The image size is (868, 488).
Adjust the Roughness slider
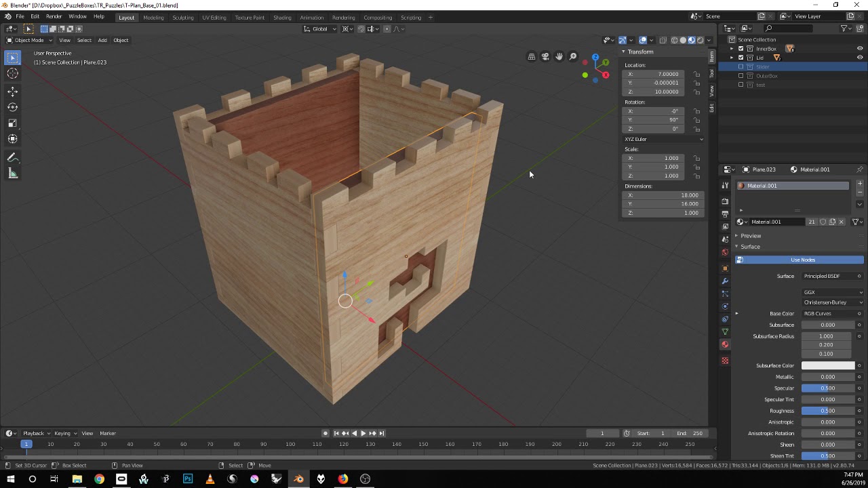click(828, 411)
